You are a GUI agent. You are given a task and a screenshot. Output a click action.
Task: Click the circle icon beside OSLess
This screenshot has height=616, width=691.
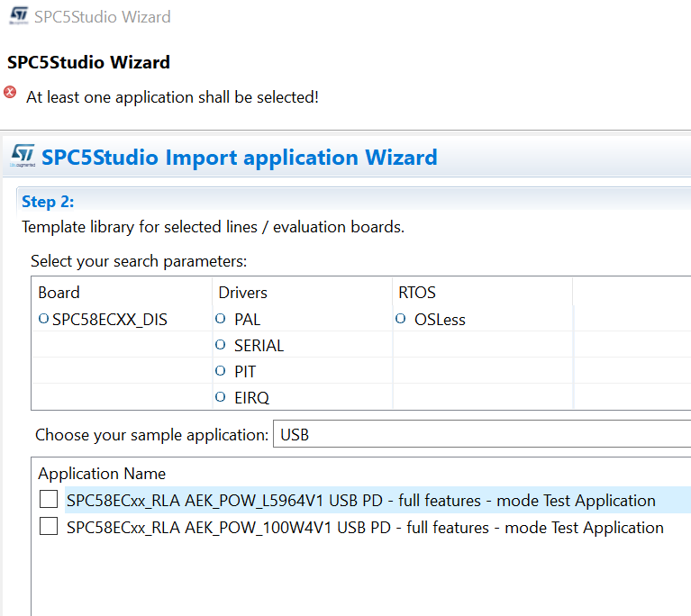point(400,319)
